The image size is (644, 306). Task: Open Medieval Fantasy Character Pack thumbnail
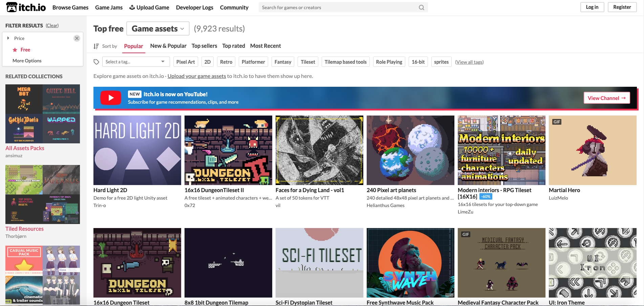[x=501, y=263]
